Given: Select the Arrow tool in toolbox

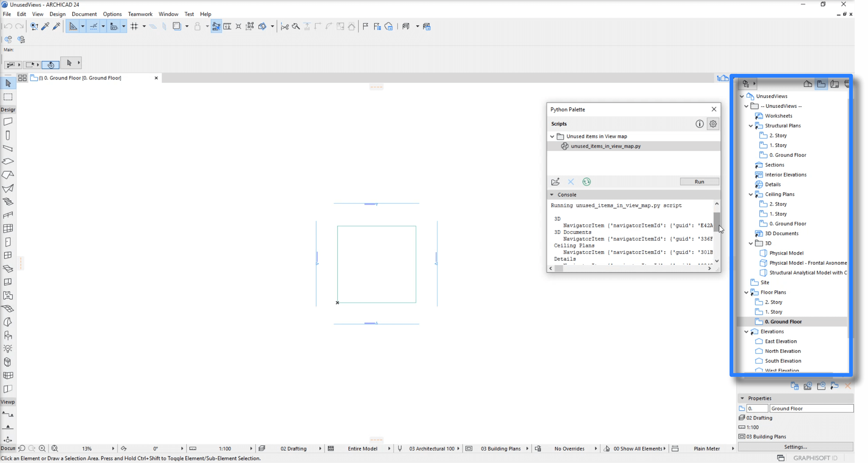Looking at the screenshot, I should (x=8, y=83).
